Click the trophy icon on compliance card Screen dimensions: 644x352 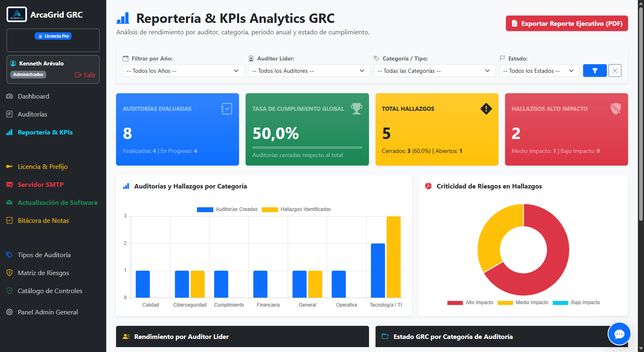tap(356, 109)
